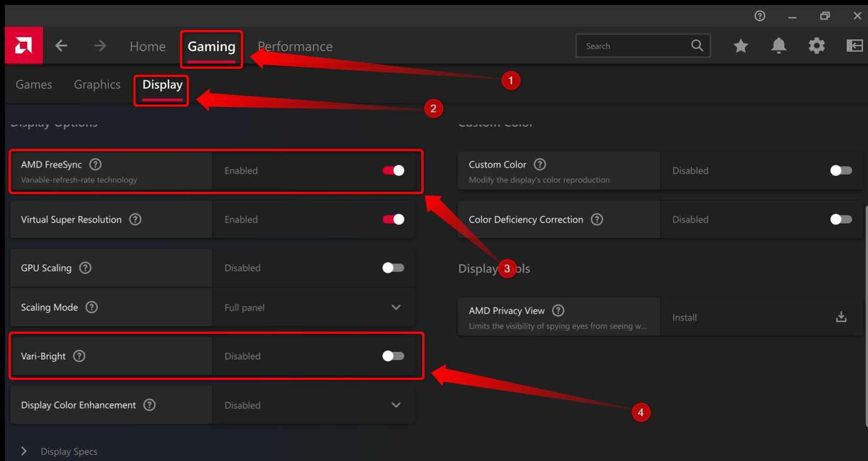Screen dimensions: 868x461
Task: Open notifications bell icon
Action: pos(779,46)
